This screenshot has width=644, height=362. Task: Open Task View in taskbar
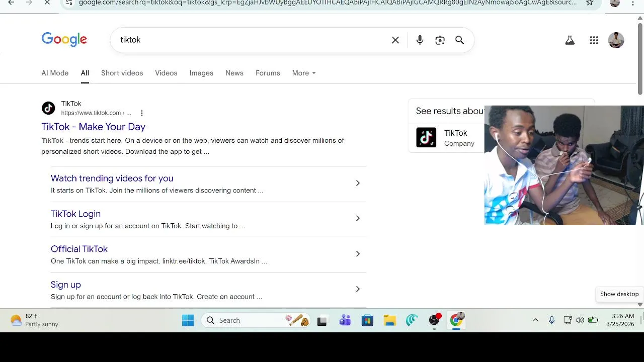tap(322, 320)
